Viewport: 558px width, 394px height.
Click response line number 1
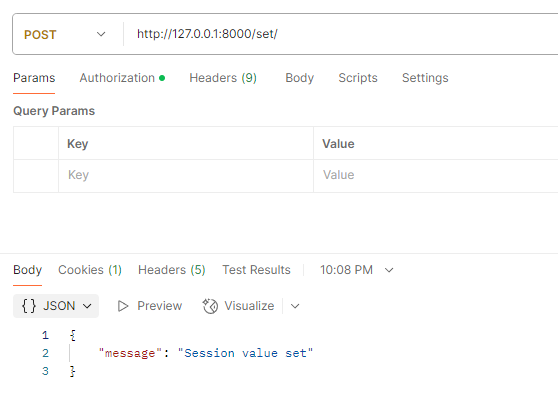click(x=45, y=335)
